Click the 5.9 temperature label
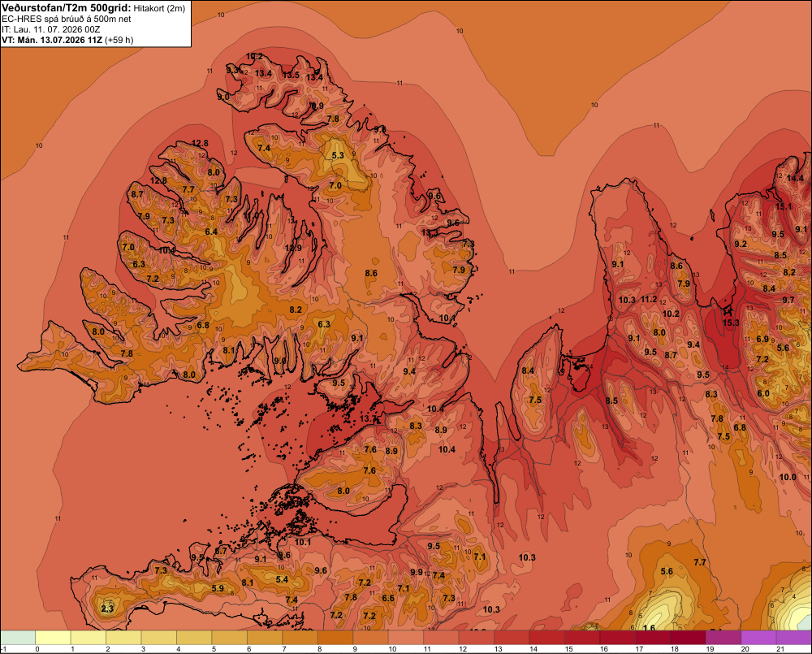This screenshot has width=812, height=654. tap(218, 588)
